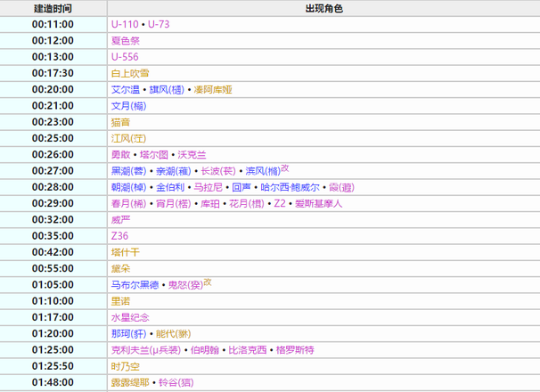Click the 水星纪念 link
The image size is (540, 392).
pyautogui.click(x=130, y=317)
